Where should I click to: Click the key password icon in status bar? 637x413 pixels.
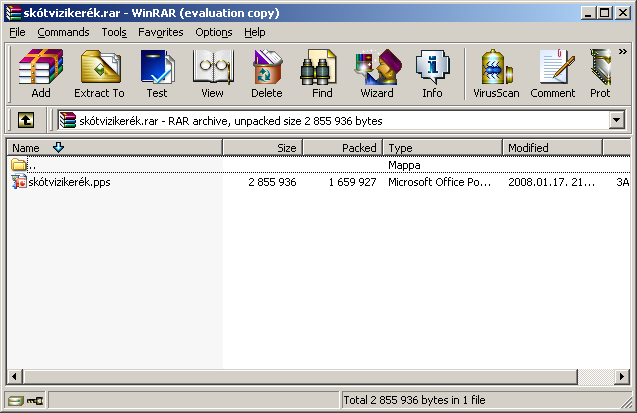(35, 401)
